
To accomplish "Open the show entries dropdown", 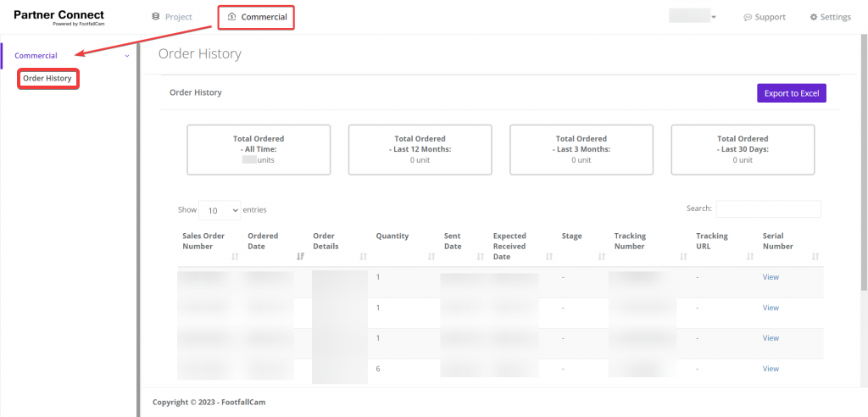I will coord(220,209).
